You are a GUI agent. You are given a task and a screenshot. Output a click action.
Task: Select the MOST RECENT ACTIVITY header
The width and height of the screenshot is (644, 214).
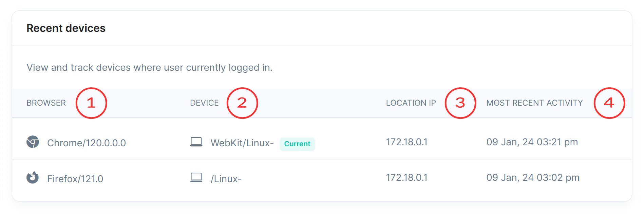534,103
